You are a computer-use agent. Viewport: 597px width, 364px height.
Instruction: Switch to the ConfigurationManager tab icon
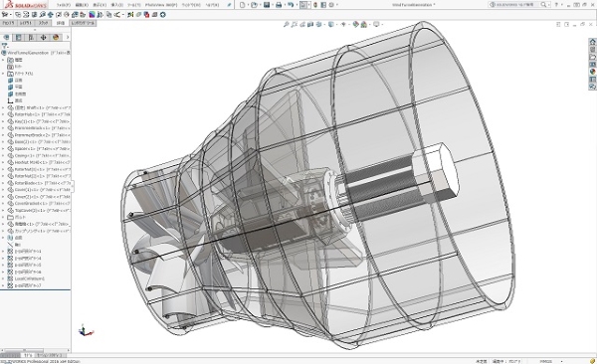pos(31,38)
